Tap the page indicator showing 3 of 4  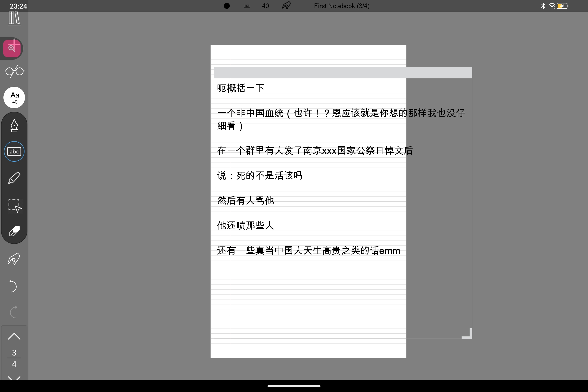click(14, 358)
